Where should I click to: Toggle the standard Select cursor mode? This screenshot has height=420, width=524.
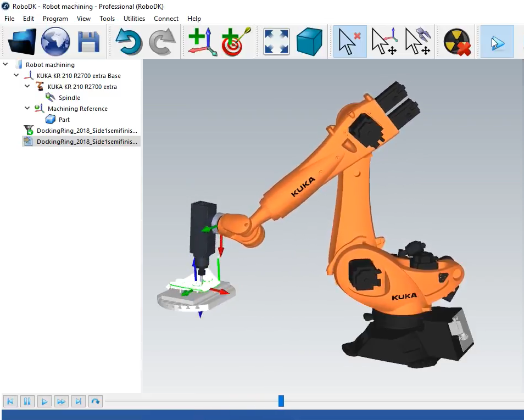click(349, 41)
